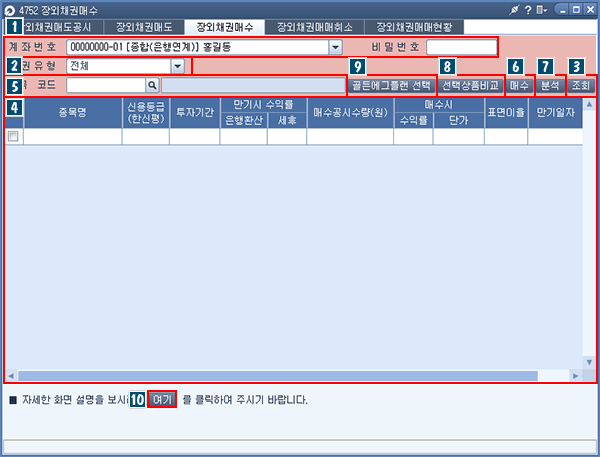Click the 종목명 column header
Screen dimensions: 600x457
(73, 113)
